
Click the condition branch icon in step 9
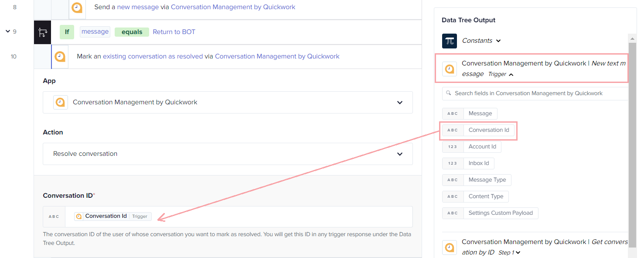click(x=43, y=32)
